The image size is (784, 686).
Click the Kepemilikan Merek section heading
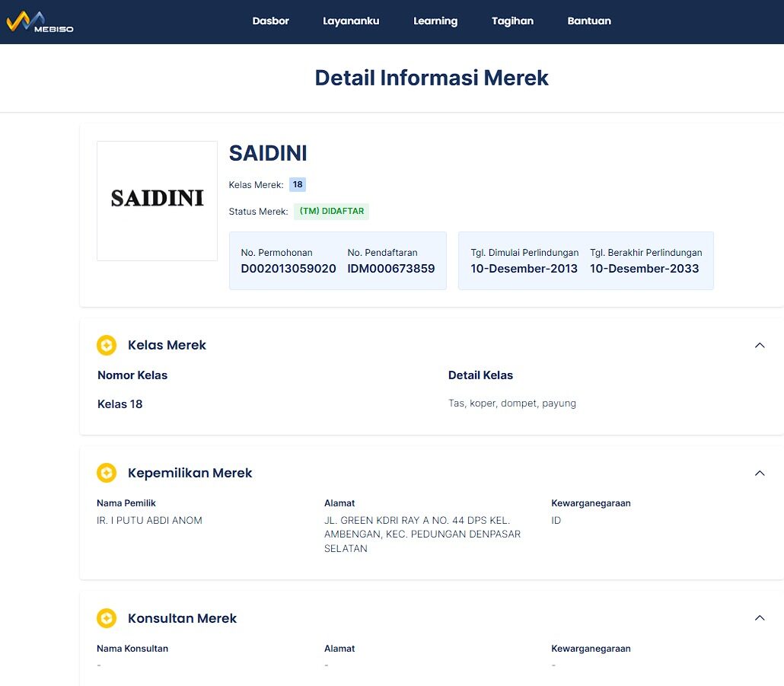coord(190,473)
